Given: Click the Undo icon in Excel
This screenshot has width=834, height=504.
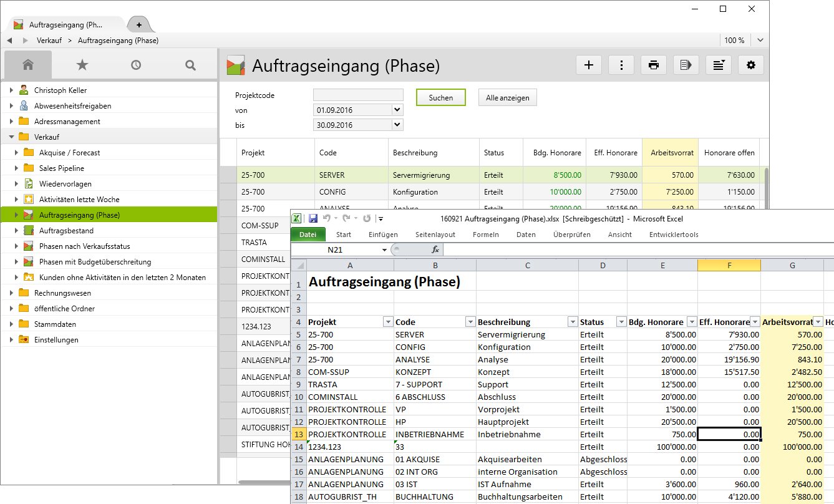Looking at the screenshot, I should pos(327,218).
